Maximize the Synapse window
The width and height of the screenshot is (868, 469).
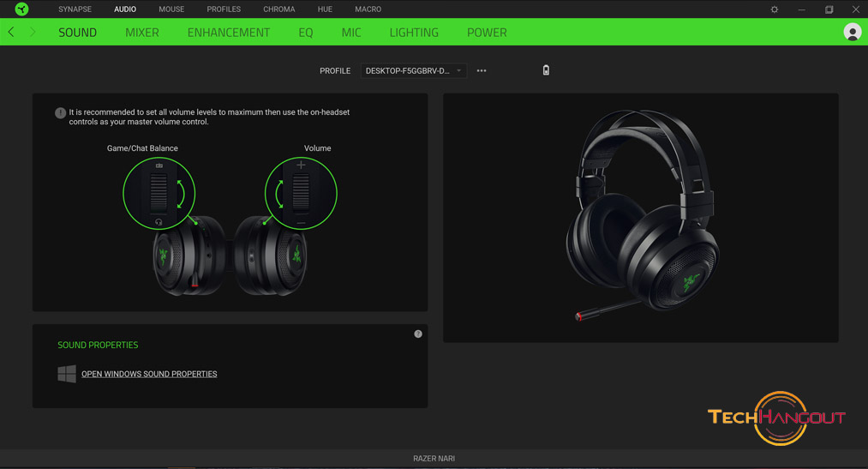(829, 9)
